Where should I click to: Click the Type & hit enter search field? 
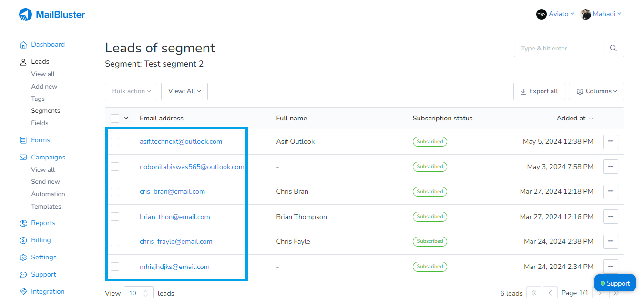[x=558, y=48]
